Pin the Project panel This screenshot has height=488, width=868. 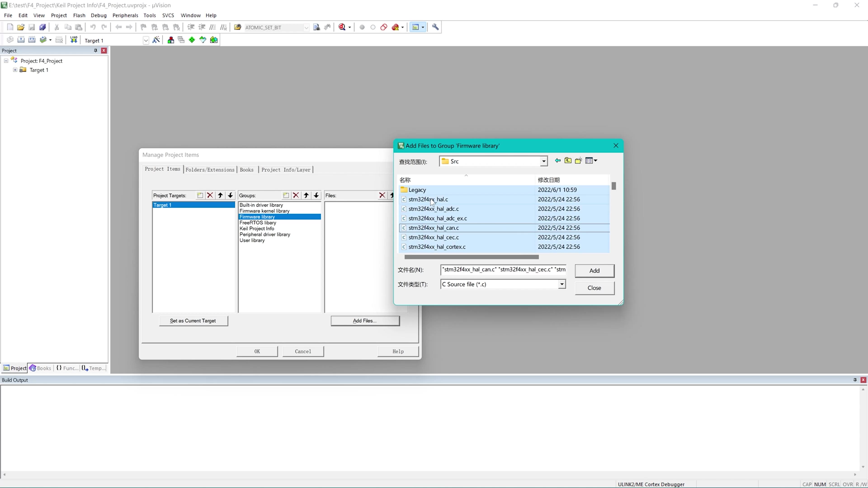(x=96, y=51)
